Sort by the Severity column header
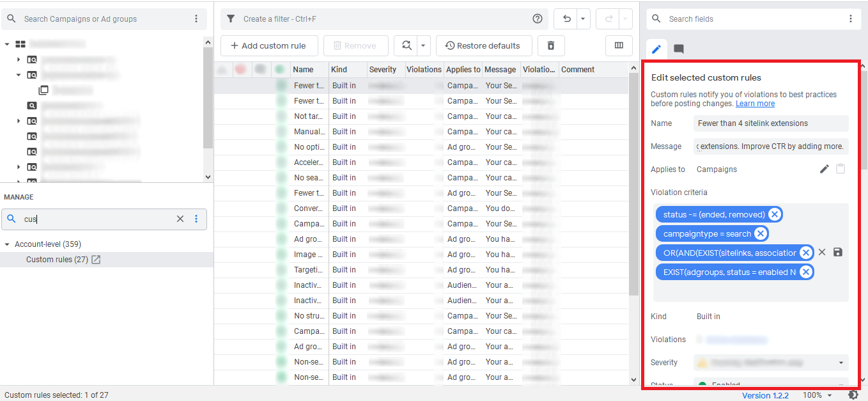Image resolution: width=868 pixels, height=401 pixels. tap(383, 70)
